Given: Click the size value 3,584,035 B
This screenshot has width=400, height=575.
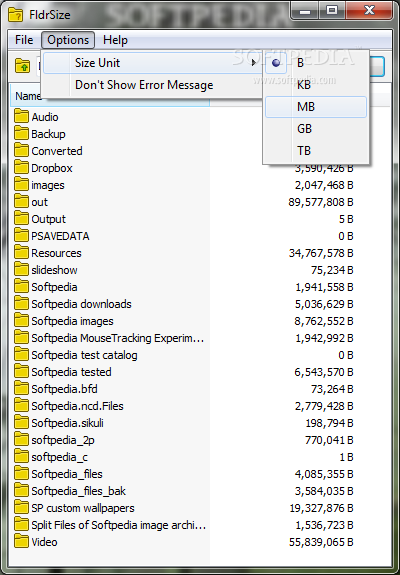Looking at the screenshot, I should (324, 491).
